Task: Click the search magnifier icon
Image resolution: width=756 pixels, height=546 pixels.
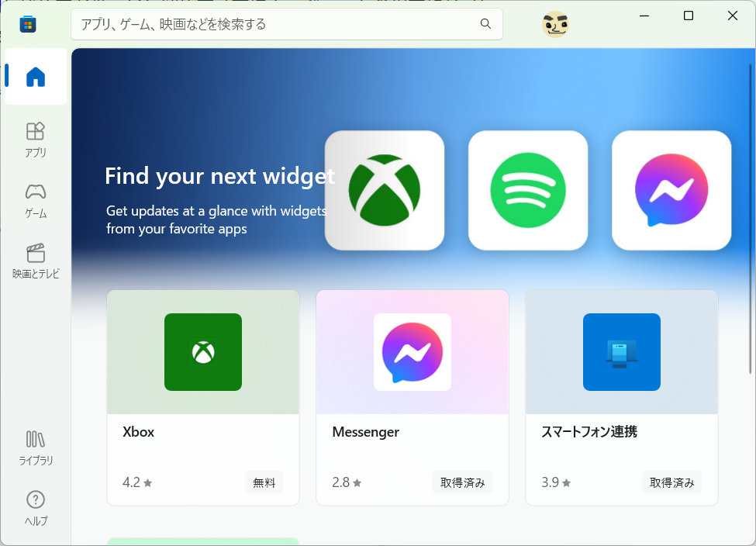Action: (485, 23)
